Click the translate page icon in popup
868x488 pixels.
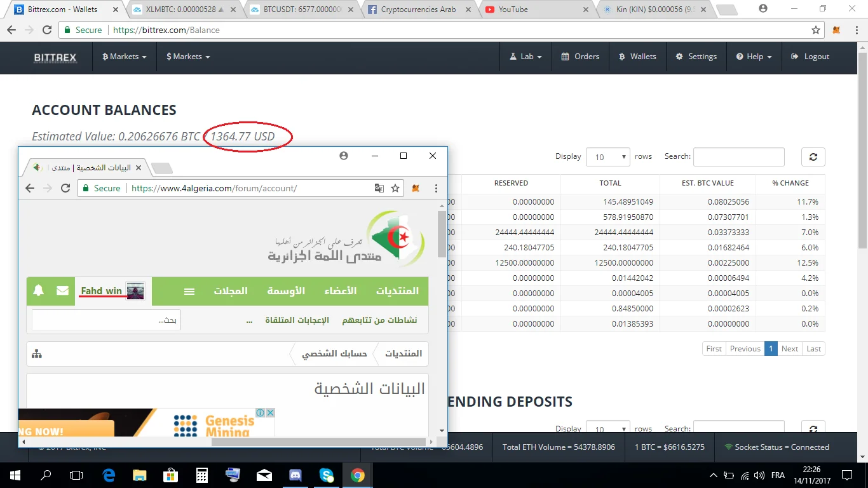(379, 188)
